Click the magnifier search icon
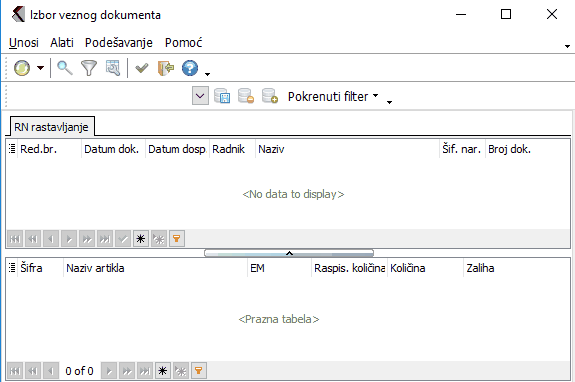 coord(65,68)
